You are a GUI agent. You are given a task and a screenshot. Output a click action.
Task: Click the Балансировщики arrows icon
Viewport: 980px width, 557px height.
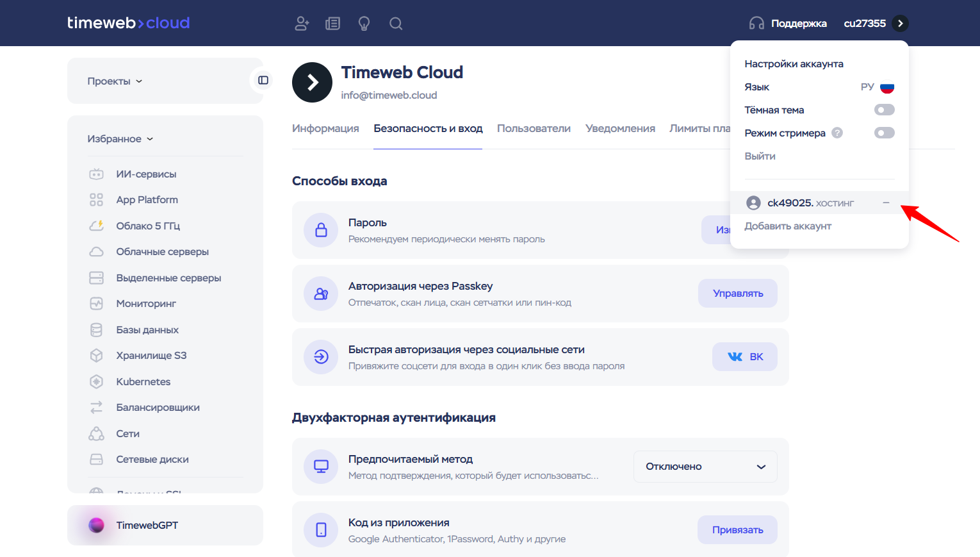coord(96,408)
